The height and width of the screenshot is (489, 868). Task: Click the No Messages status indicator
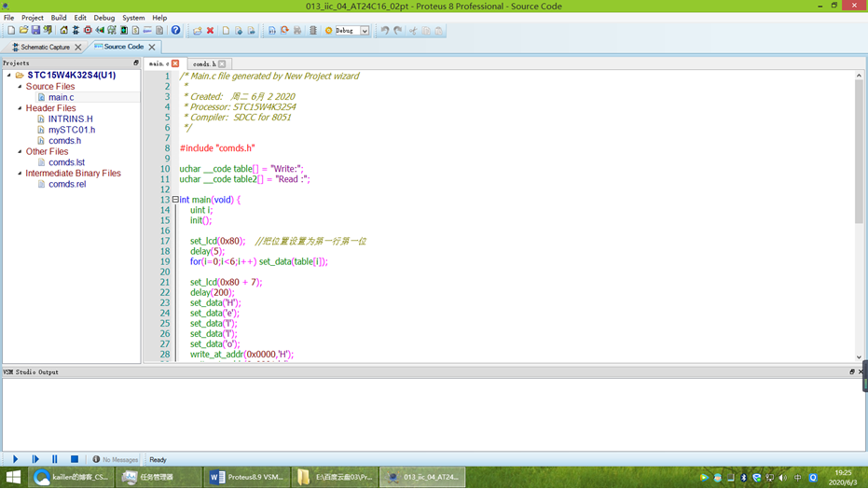tap(116, 460)
